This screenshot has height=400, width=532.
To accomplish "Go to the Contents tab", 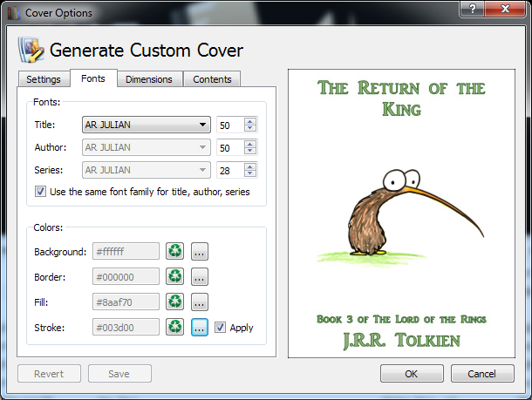I will 212,79.
